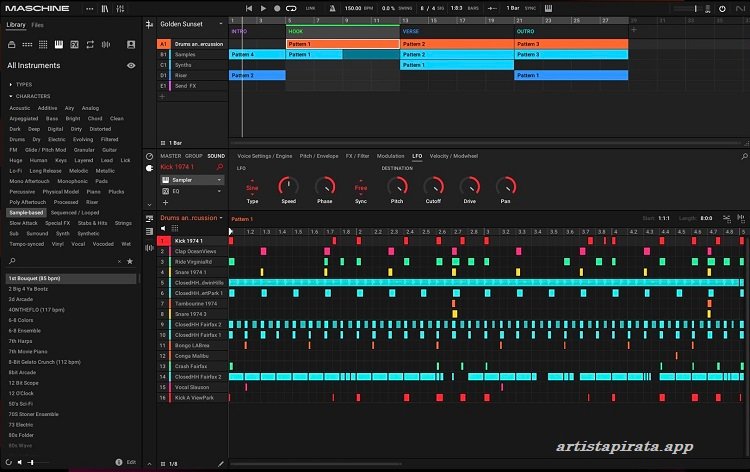Open the Pitch / Envelope page

319,156
